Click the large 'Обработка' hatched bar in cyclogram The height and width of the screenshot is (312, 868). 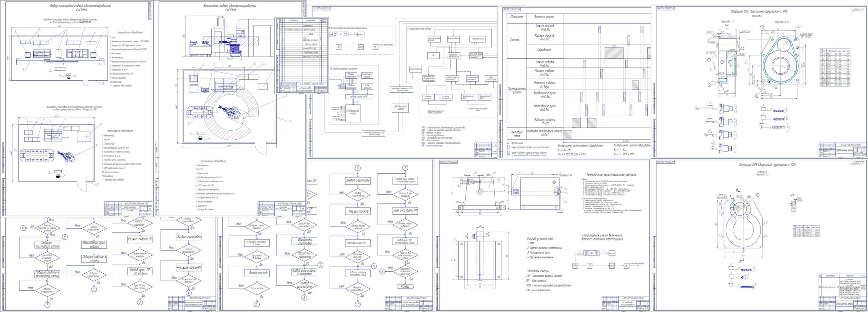(614, 53)
